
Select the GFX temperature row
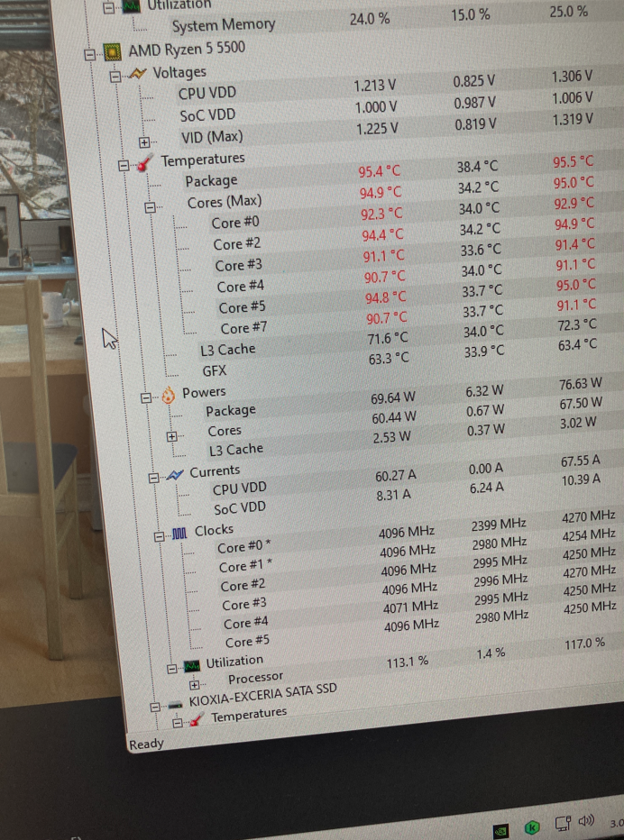pos(215,370)
